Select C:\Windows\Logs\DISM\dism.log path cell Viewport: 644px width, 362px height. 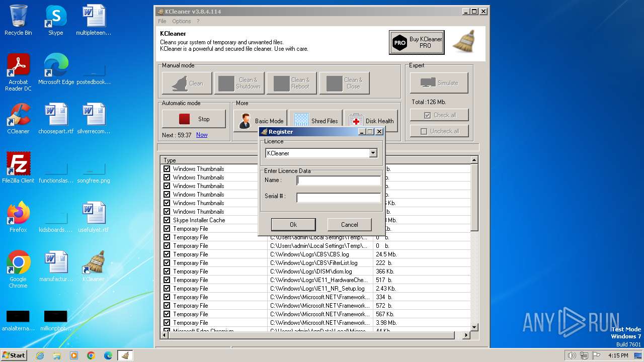(x=320, y=271)
